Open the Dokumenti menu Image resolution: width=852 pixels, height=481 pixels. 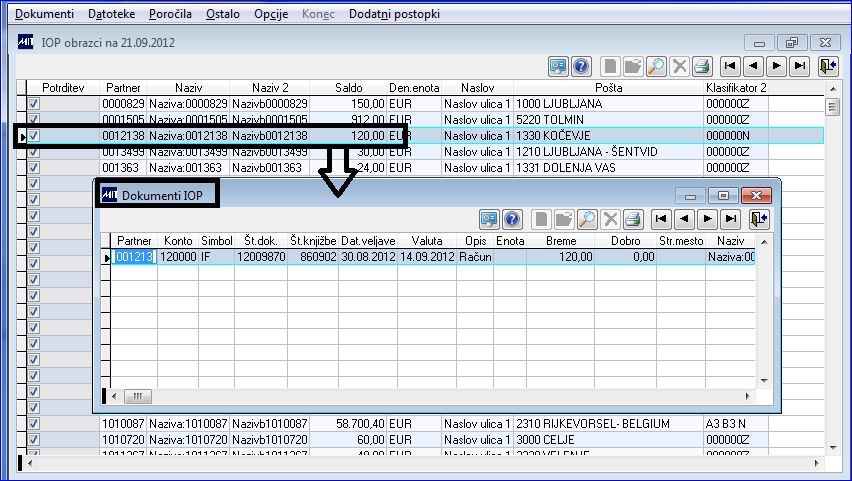point(45,14)
